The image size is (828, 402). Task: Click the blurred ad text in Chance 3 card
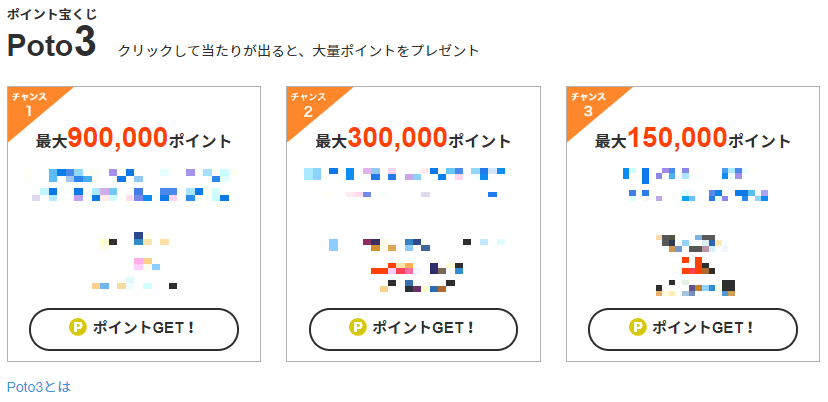point(695,184)
